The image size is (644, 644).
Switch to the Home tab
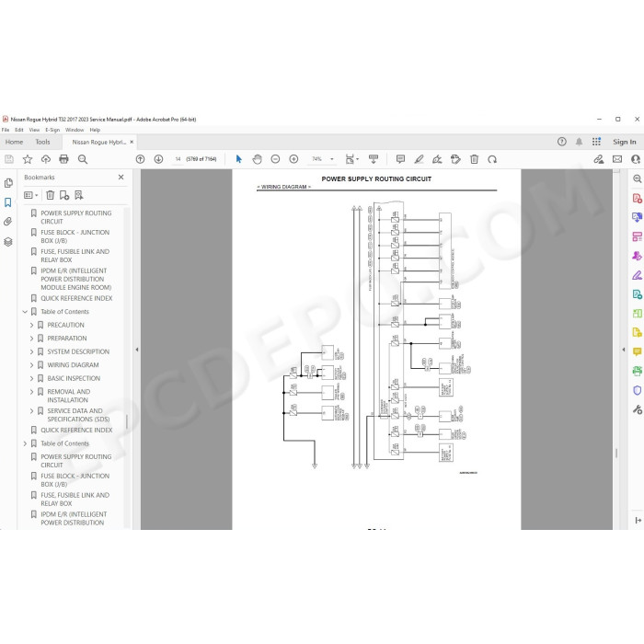[x=15, y=142]
